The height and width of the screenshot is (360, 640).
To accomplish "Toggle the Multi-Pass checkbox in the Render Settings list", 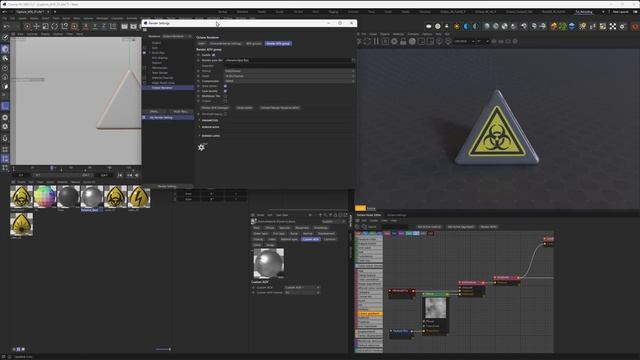I will pos(144,53).
